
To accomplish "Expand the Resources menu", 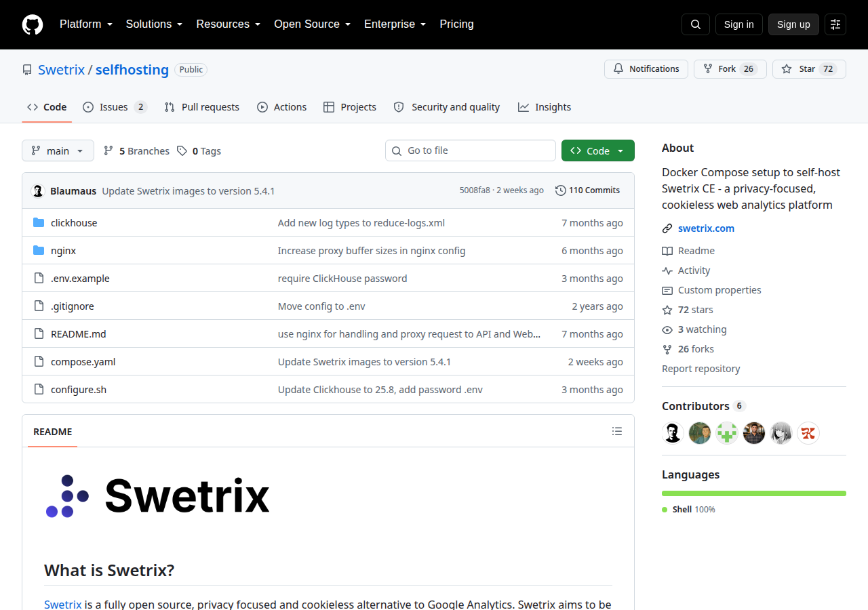I will pyautogui.click(x=229, y=24).
